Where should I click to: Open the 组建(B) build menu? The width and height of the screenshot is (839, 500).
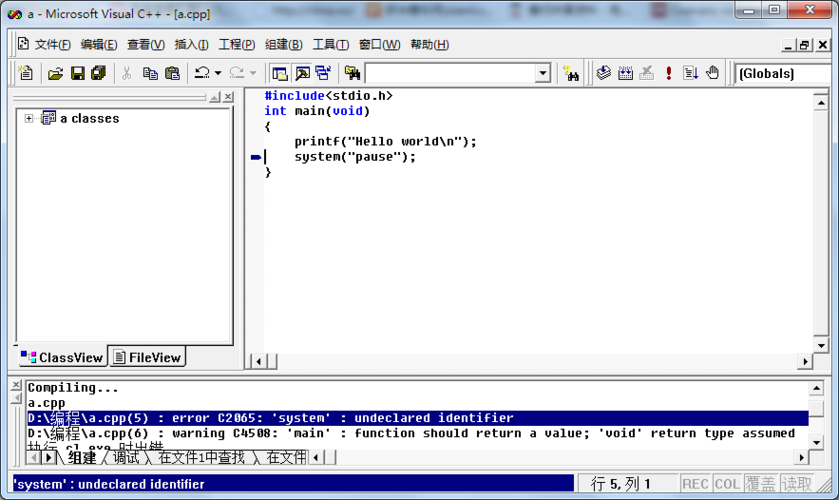283,45
